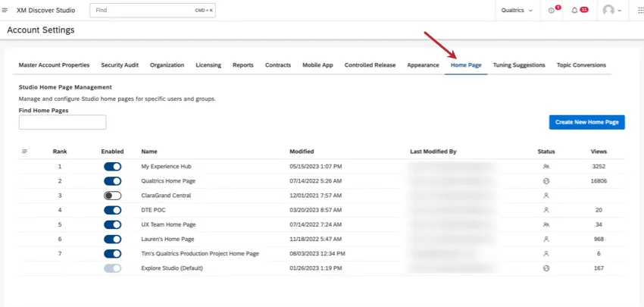644x307 pixels.
Task: Click the group status icon for UX Team Home Page
Action: point(546,224)
